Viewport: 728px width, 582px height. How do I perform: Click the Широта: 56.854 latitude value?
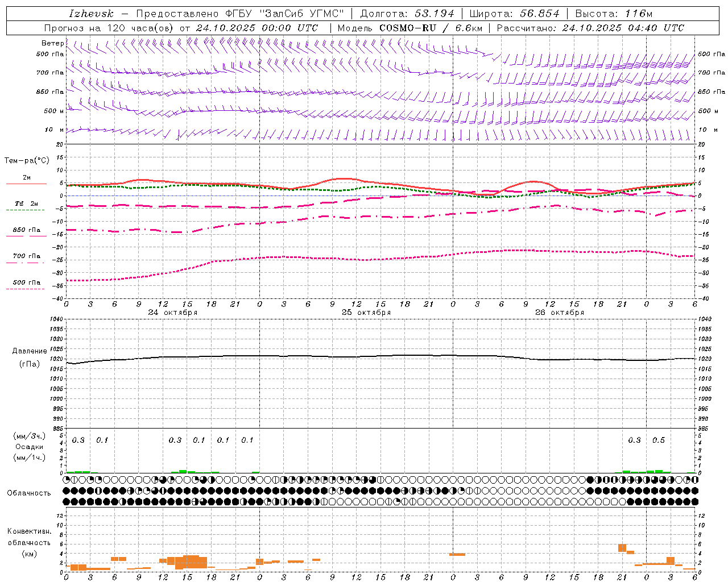pyautogui.click(x=514, y=14)
